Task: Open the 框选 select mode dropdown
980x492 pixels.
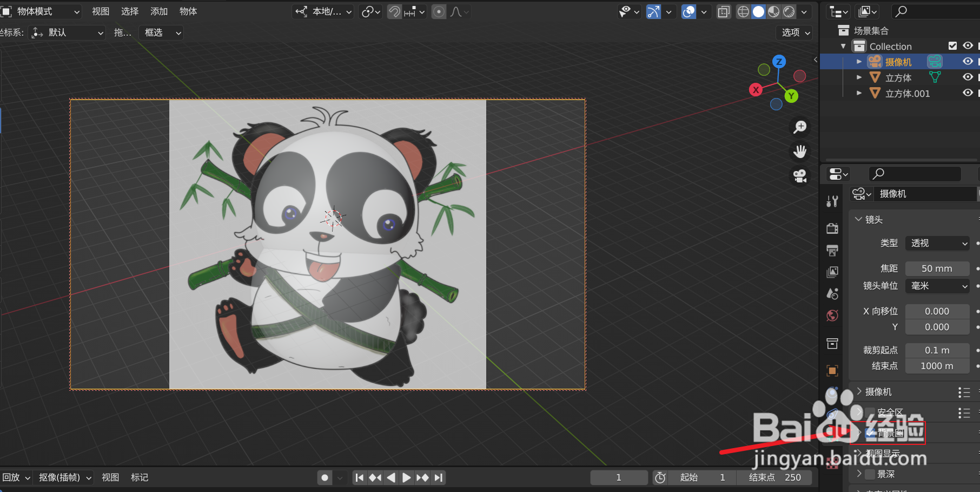Action: pyautogui.click(x=161, y=32)
